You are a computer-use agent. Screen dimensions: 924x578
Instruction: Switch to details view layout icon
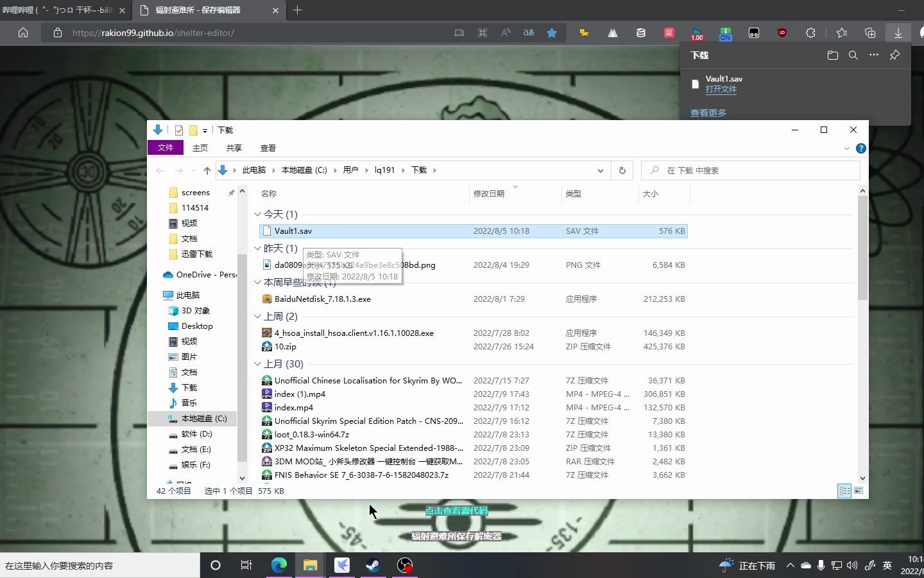(844, 491)
